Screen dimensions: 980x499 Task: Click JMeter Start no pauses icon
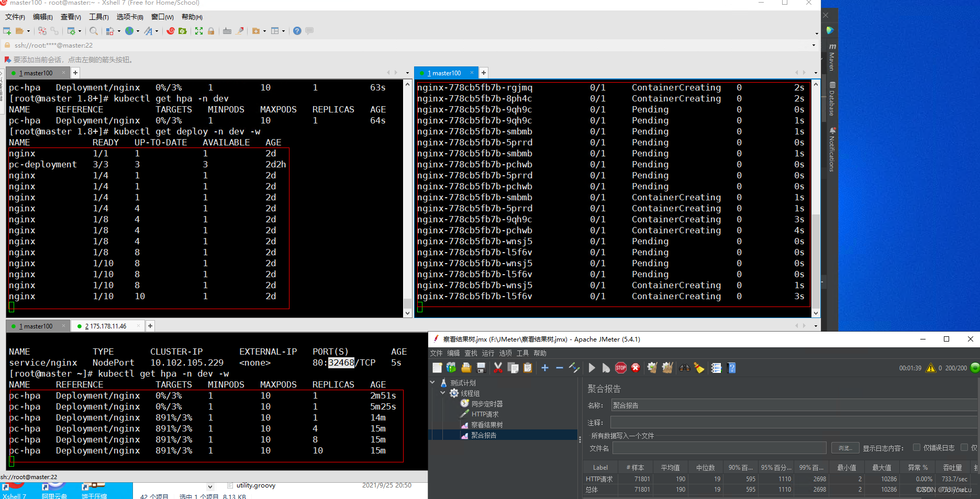point(606,368)
